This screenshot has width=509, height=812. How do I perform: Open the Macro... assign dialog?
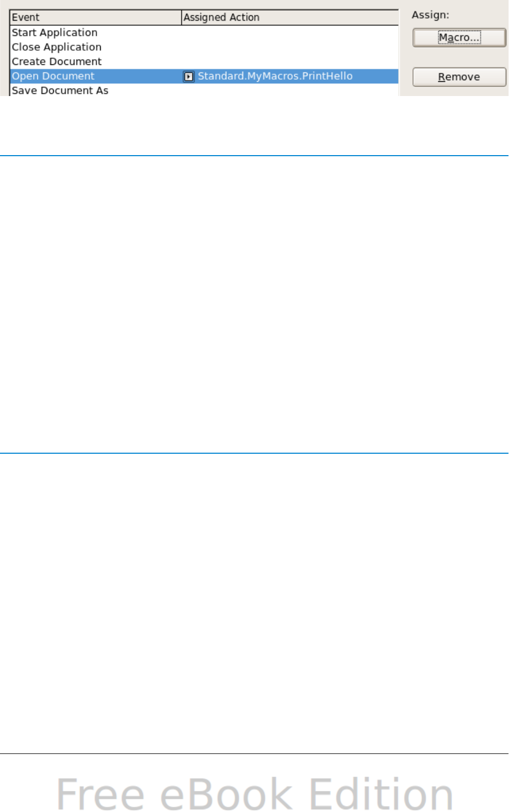pos(459,38)
